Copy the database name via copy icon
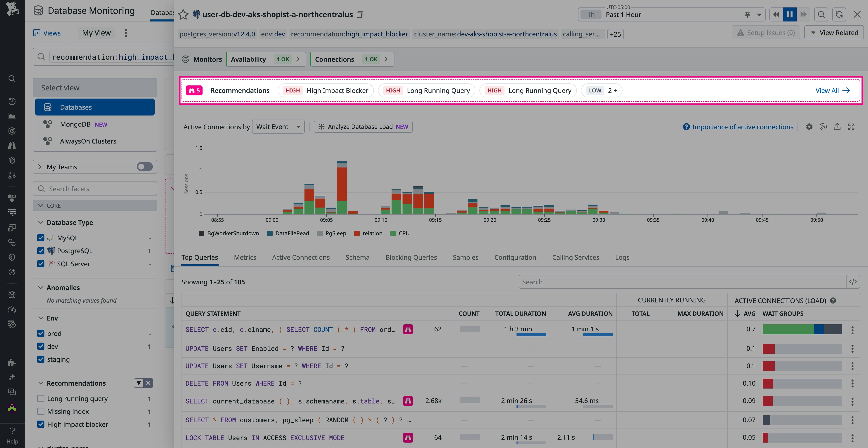868x448 pixels. click(x=360, y=14)
